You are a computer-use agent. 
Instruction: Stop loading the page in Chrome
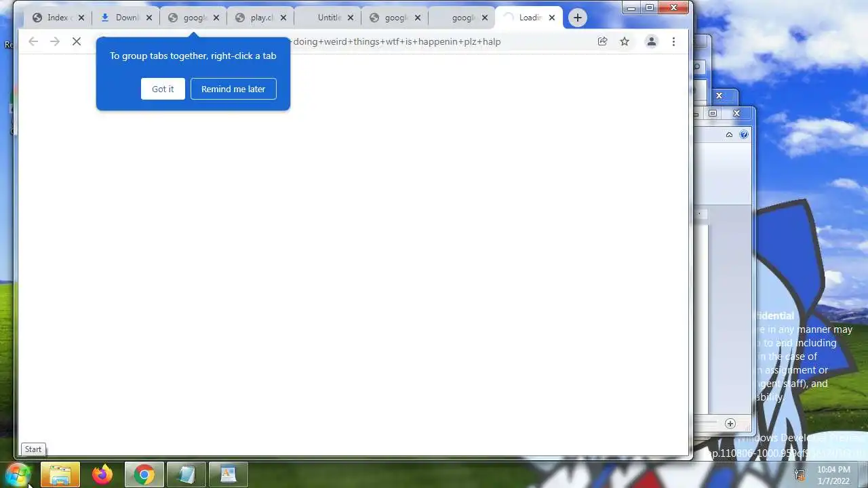(x=77, y=41)
